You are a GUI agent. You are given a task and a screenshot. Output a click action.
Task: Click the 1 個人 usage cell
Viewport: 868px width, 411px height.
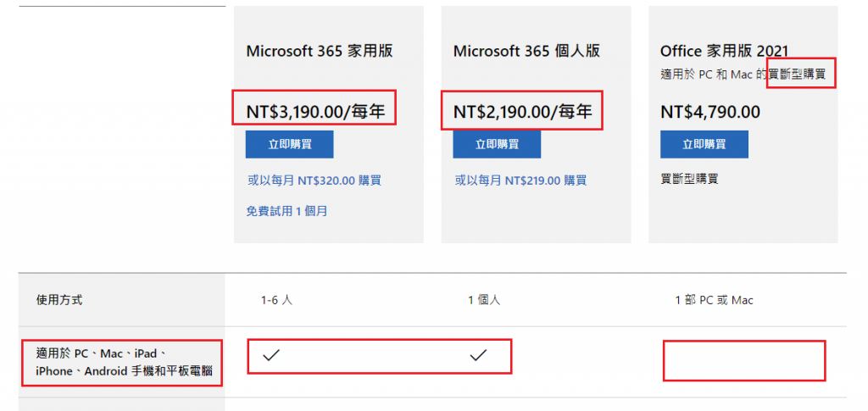click(484, 300)
